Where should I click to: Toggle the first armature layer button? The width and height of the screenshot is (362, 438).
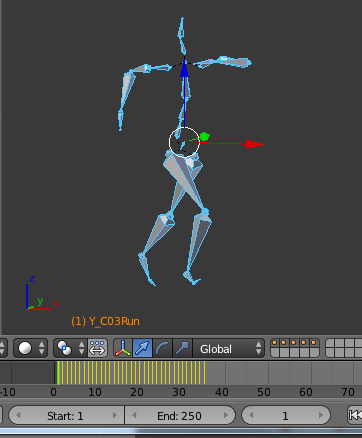pos(275,343)
